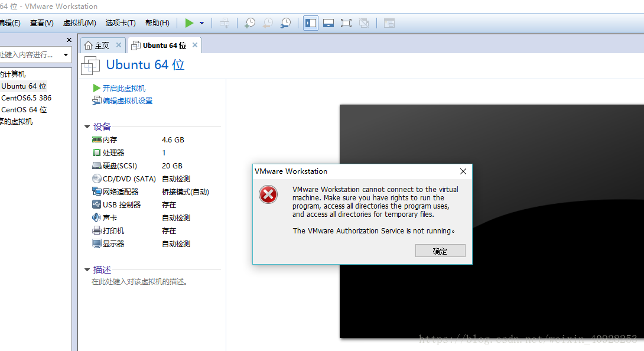Click the 确定 button in error dialog
This screenshot has height=351, width=644.
440,251
